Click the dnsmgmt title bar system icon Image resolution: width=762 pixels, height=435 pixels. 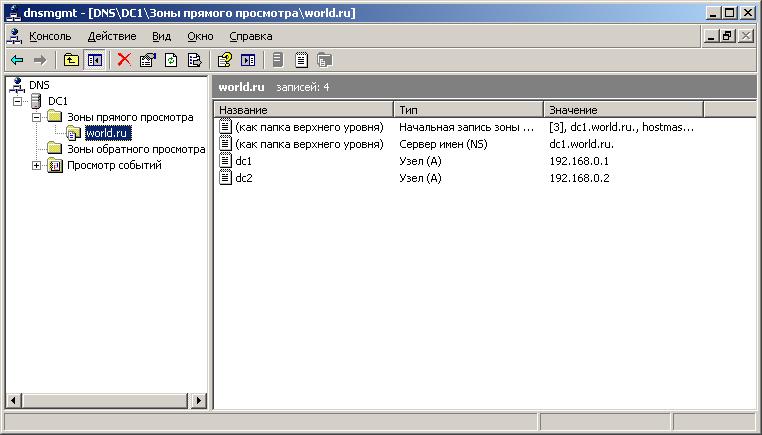click(x=13, y=13)
